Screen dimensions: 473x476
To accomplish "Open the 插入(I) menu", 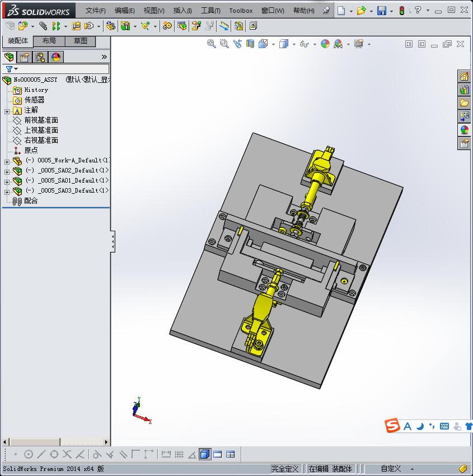I will coord(182,11).
